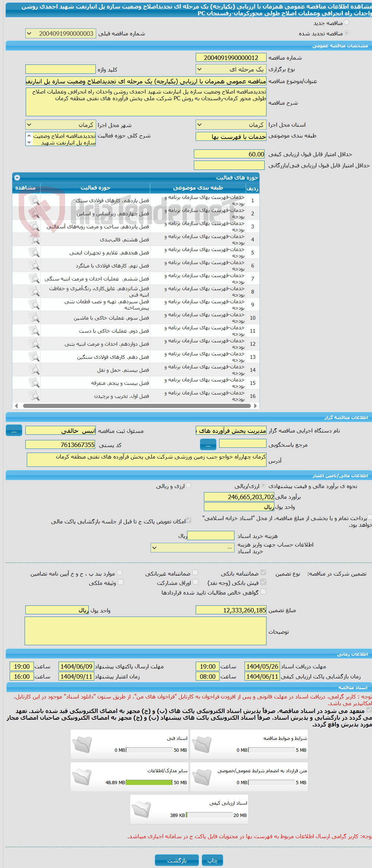The width and height of the screenshot is (372, 868).
Task: Open view icon for row 13 کارهای فولادی سنگین
Action: coord(34,357)
